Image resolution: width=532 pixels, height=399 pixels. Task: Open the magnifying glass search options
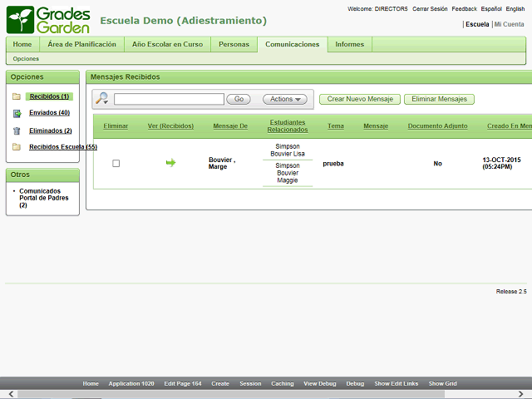point(102,99)
